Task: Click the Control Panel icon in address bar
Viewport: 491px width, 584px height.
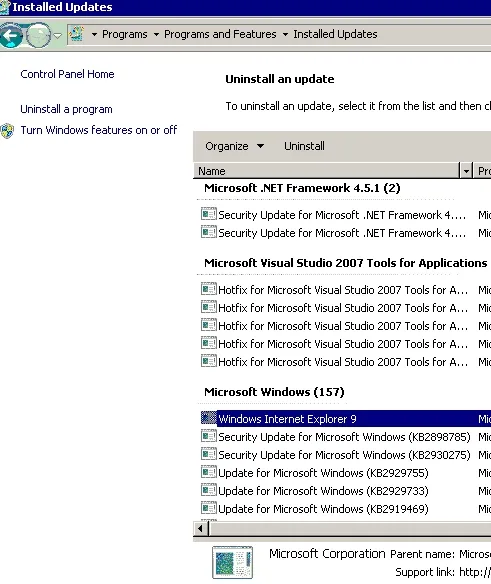Action: click(x=76, y=34)
